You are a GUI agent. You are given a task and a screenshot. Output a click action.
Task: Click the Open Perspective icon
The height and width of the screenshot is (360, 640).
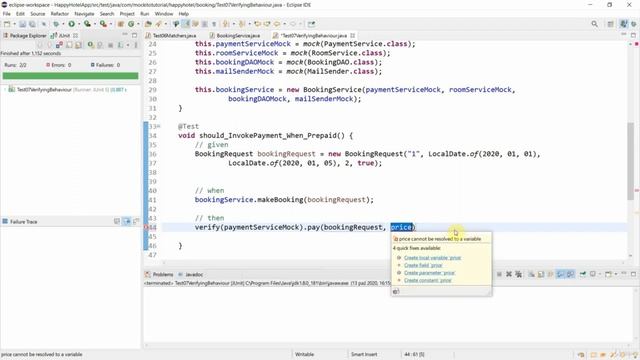click(x=611, y=24)
